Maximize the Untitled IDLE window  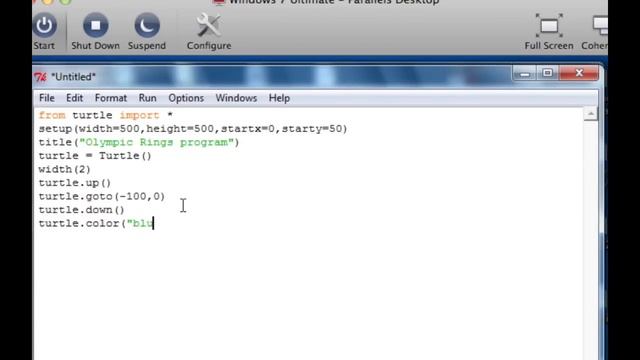[548, 73]
